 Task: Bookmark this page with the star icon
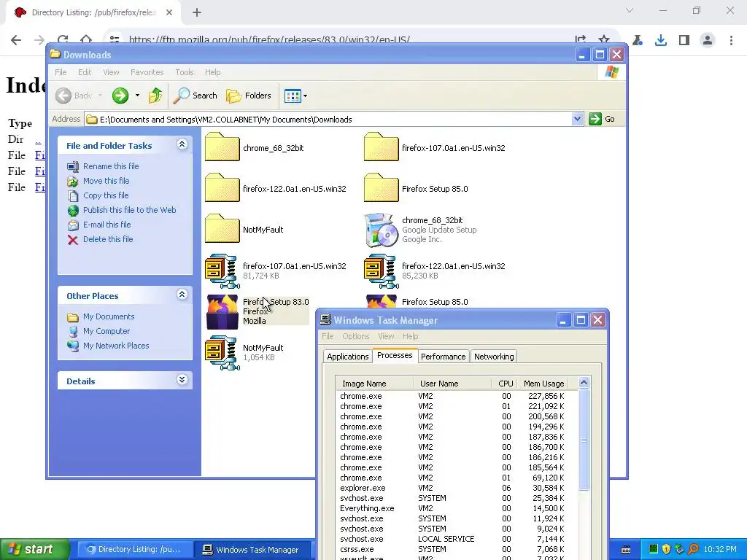point(603,40)
